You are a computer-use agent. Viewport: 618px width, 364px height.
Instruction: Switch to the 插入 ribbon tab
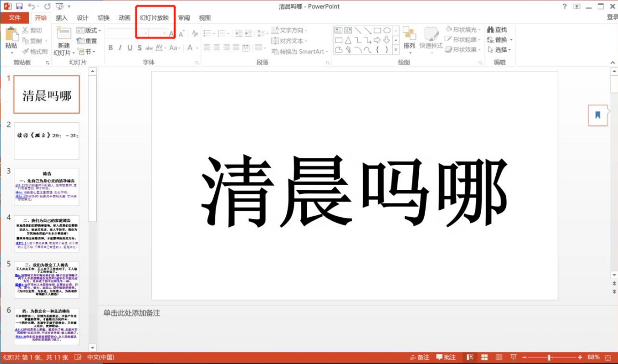tap(62, 18)
